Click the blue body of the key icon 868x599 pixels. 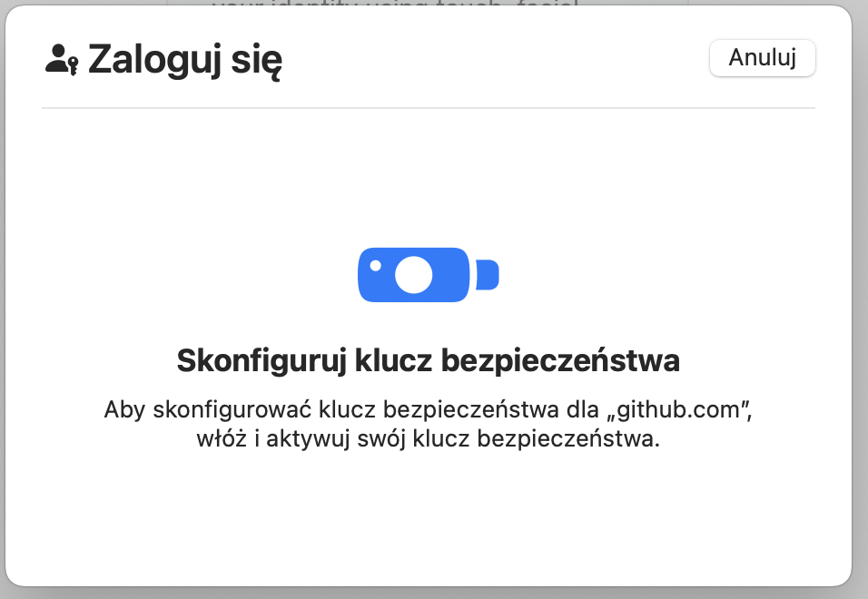point(414,275)
